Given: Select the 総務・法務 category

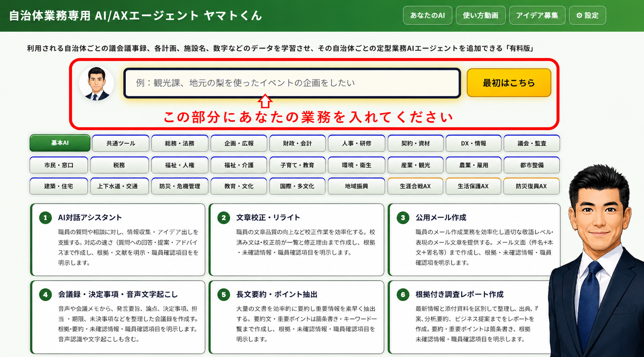Looking at the screenshot, I should (180, 143).
